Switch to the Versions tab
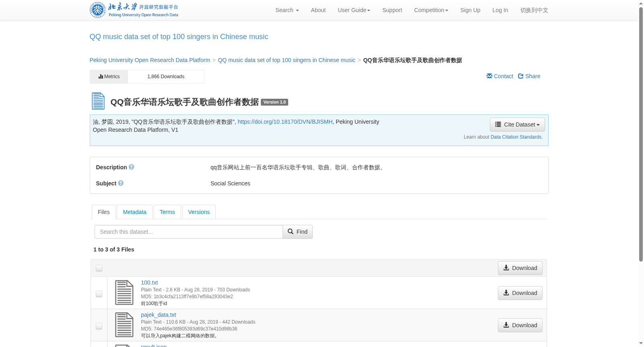This screenshot has width=644, height=347. tap(199, 212)
